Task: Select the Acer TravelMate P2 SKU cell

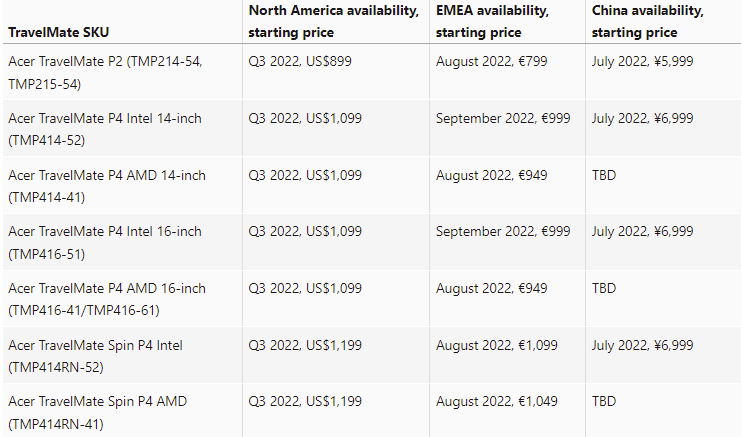Action: [105, 72]
